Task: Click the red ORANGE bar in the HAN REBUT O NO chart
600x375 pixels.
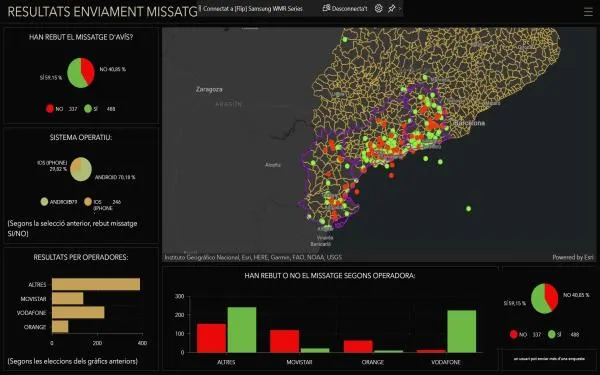Action: (358, 346)
